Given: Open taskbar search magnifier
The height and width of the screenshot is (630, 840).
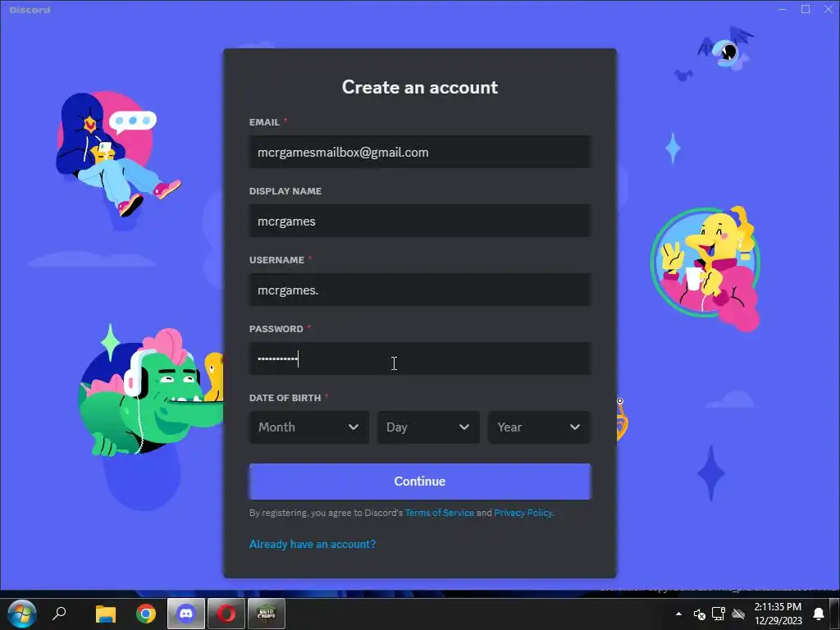Looking at the screenshot, I should coord(59,613).
